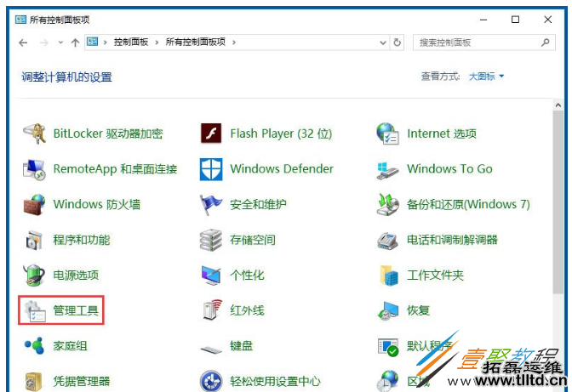Open the 管理工具 gear icon
The image size is (572, 392).
(x=35, y=310)
